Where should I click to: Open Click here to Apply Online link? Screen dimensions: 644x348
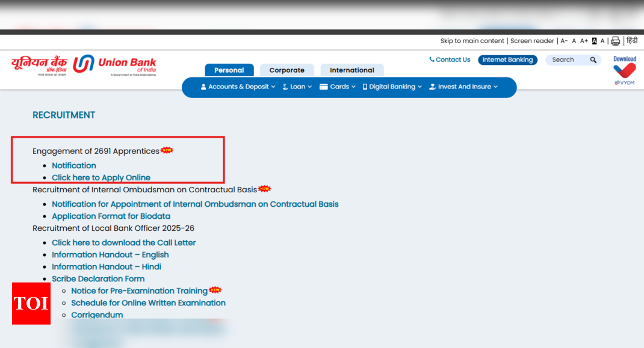[x=101, y=177]
